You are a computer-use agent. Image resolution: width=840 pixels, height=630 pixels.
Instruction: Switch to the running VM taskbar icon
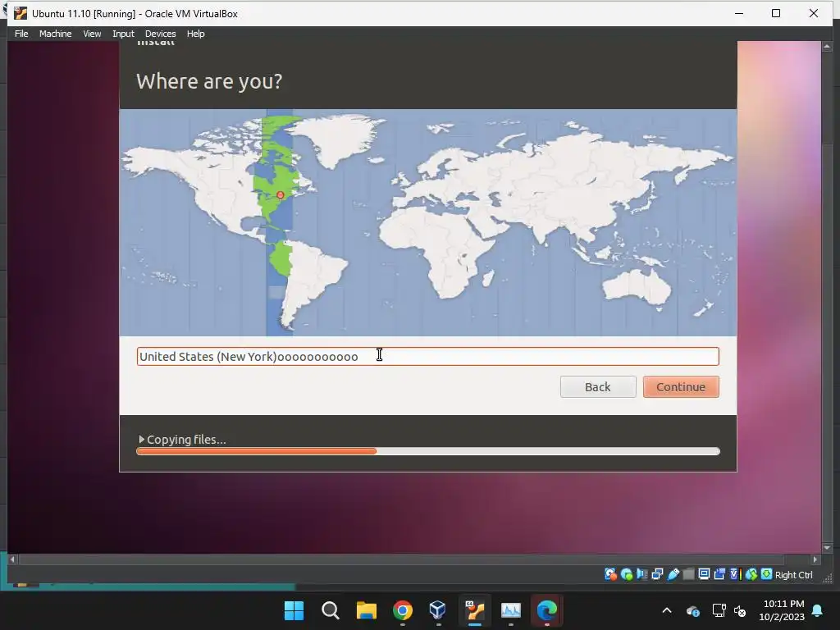[x=475, y=610]
